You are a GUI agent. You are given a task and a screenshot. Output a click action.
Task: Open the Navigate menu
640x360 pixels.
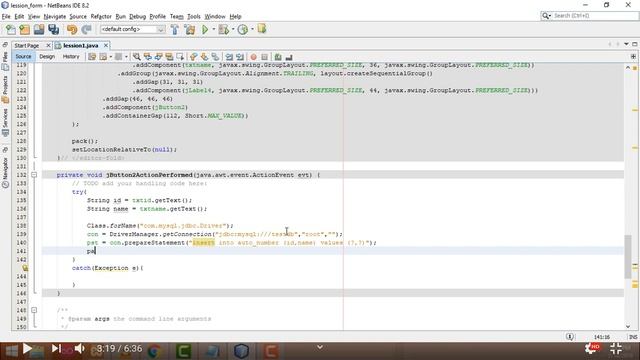point(55,16)
